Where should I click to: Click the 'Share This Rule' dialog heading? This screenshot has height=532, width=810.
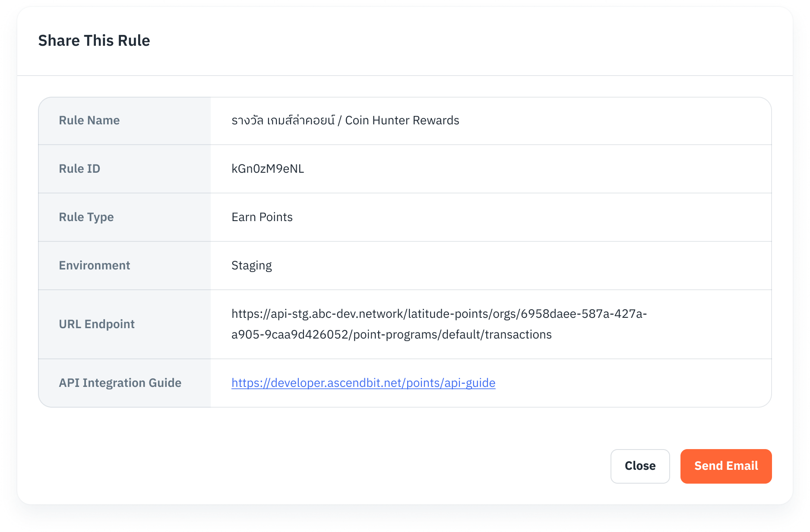94,41
